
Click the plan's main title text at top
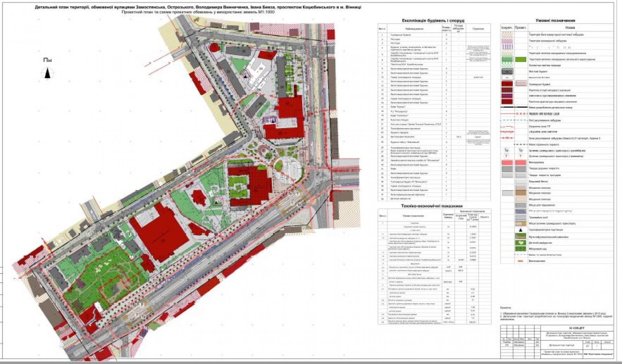tap(198, 7)
